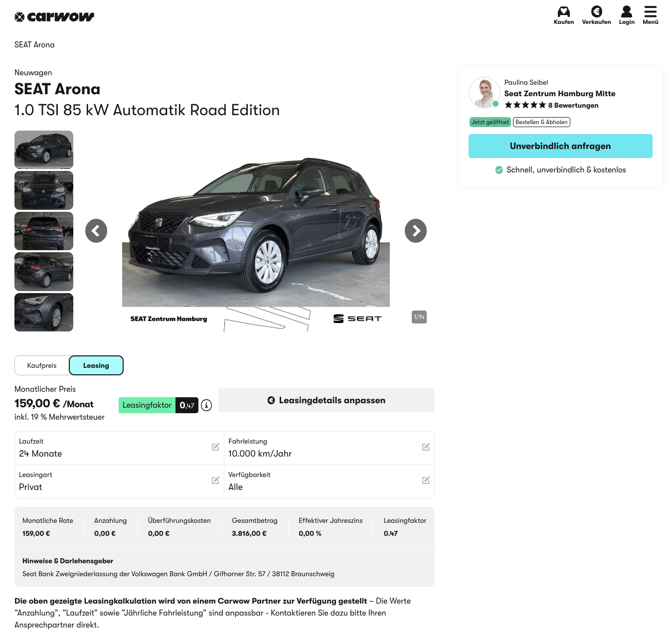Edit the Leasingart Privat field
672x638 pixels.
click(215, 480)
